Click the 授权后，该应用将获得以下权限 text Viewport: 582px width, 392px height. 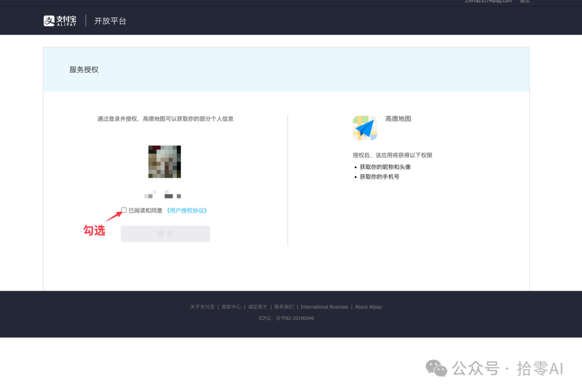(392, 155)
